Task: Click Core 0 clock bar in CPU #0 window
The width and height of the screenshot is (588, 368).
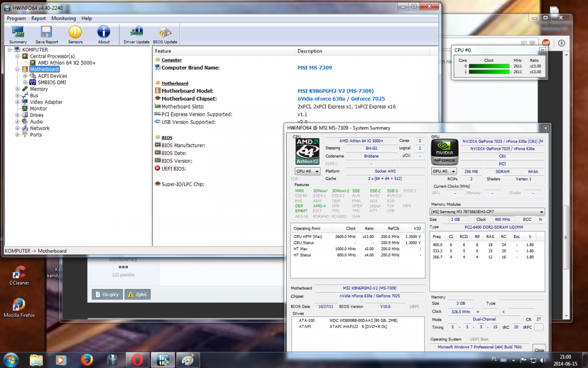Action: click(x=489, y=66)
